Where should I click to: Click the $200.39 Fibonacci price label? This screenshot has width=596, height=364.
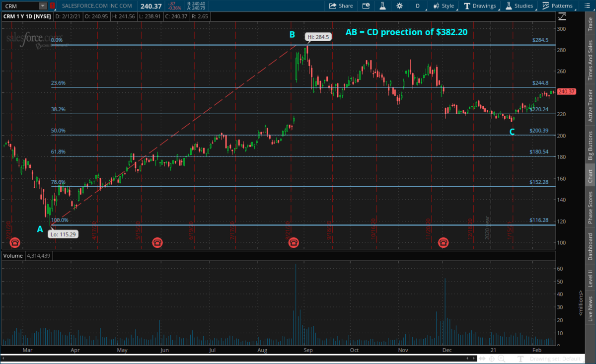click(x=539, y=131)
